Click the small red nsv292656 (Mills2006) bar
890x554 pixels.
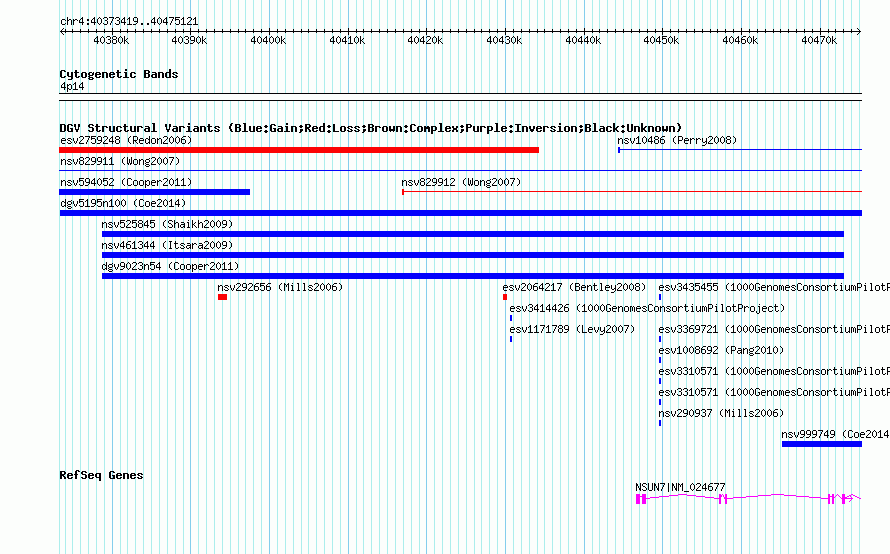(222, 297)
